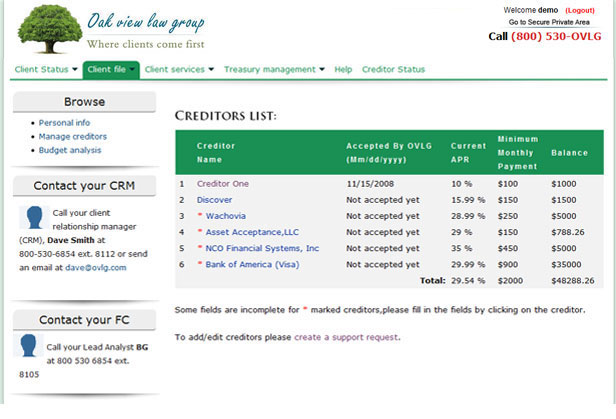Click the 11/15/2008 accepted date
This screenshot has width=616, height=419.
[x=370, y=184]
